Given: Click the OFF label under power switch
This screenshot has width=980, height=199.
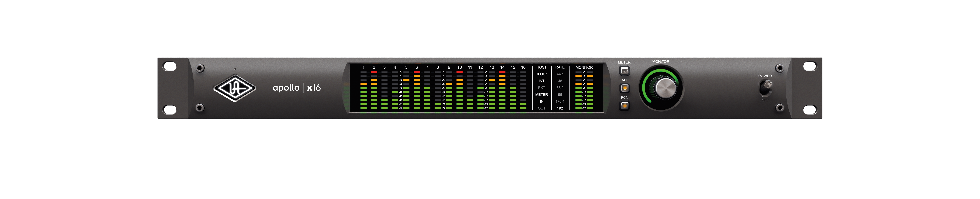Looking at the screenshot, I should click(x=765, y=100).
